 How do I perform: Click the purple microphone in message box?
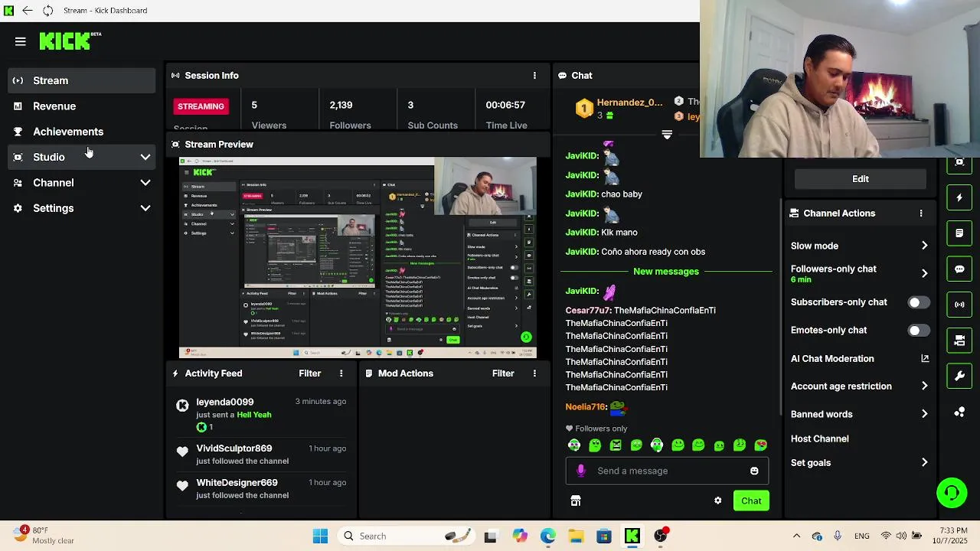(581, 471)
